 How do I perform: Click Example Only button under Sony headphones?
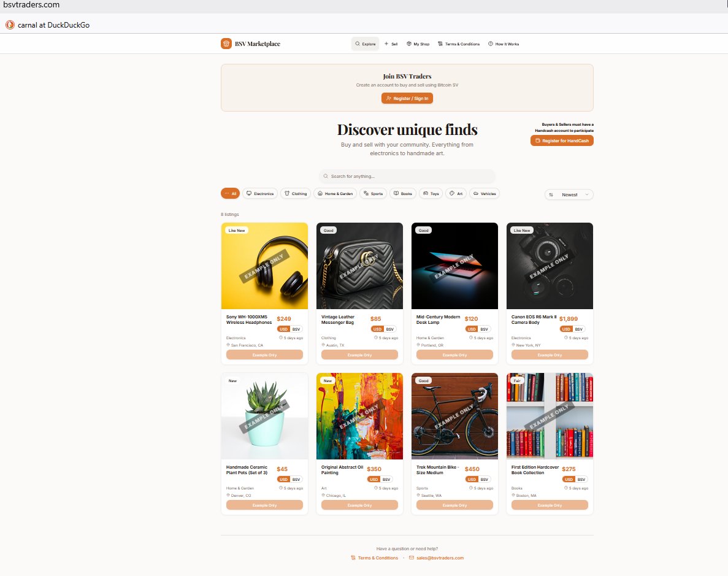264,355
